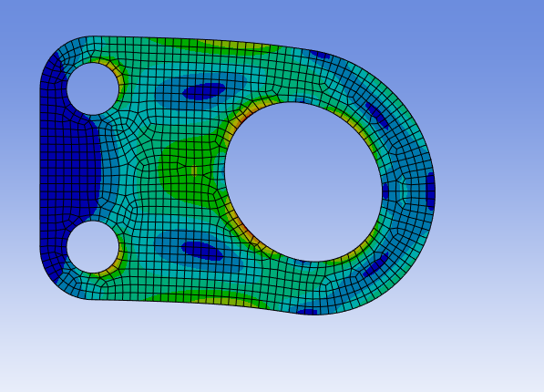Click the small dark blue spot on the bracket's far right edge
Screen dimensions: 544x392
coord(430,191)
